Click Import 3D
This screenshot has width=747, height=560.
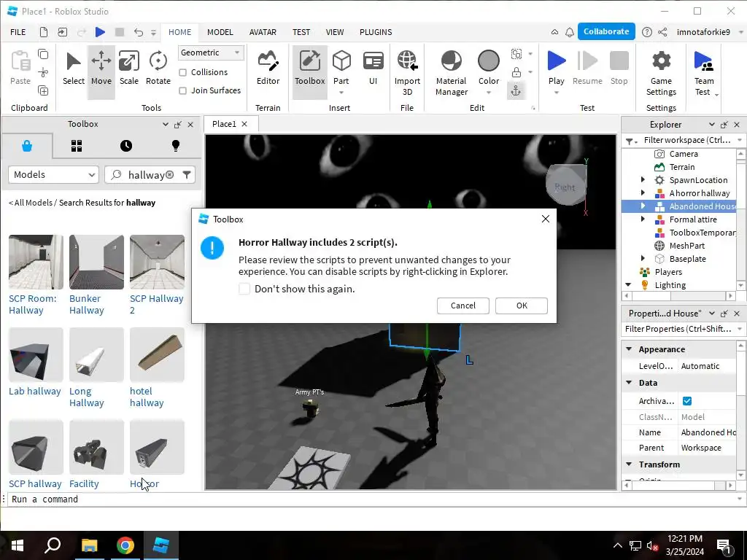click(407, 72)
